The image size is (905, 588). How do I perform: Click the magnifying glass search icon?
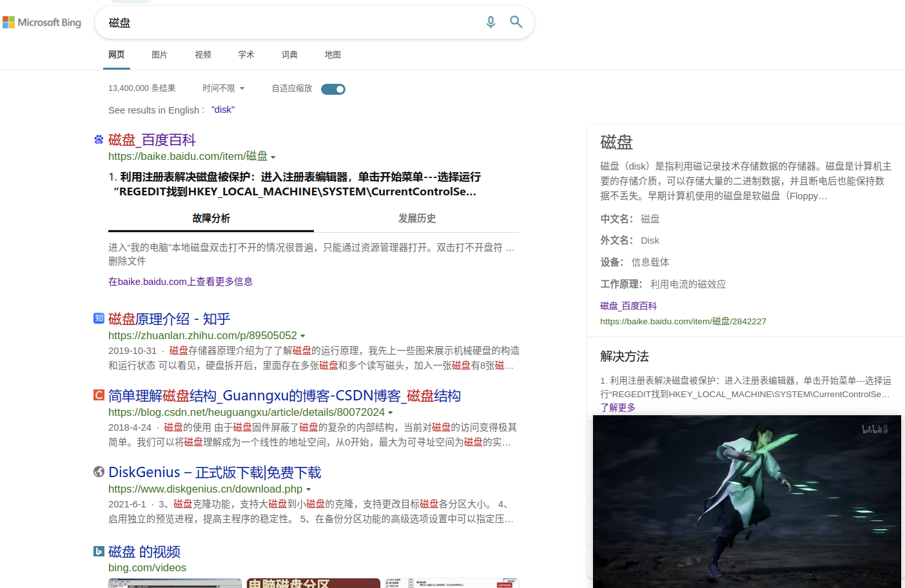point(516,23)
